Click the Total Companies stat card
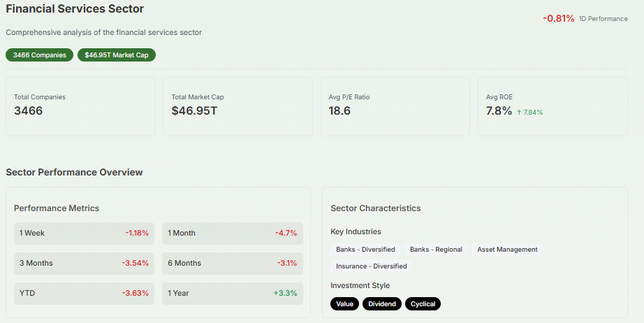 click(80, 106)
